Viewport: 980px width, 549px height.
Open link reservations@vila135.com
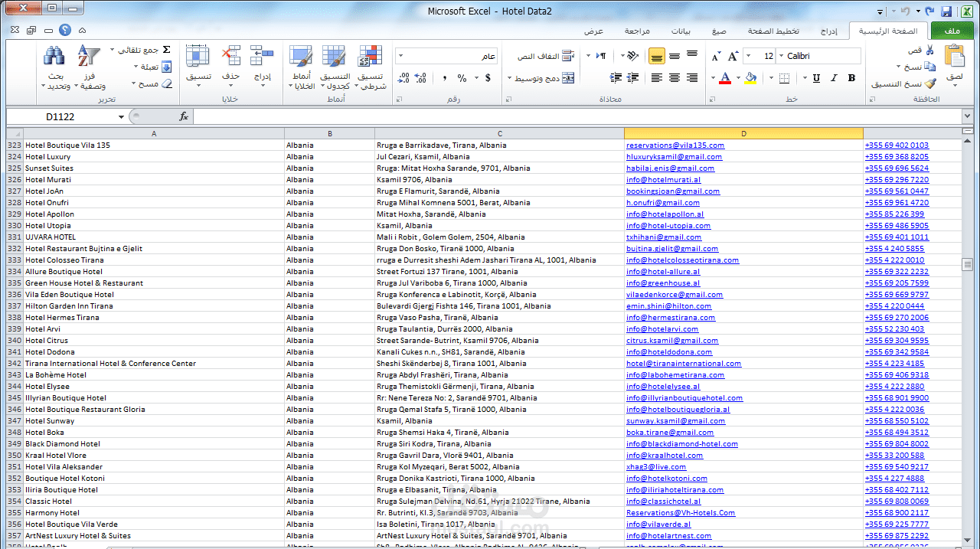[x=675, y=145]
